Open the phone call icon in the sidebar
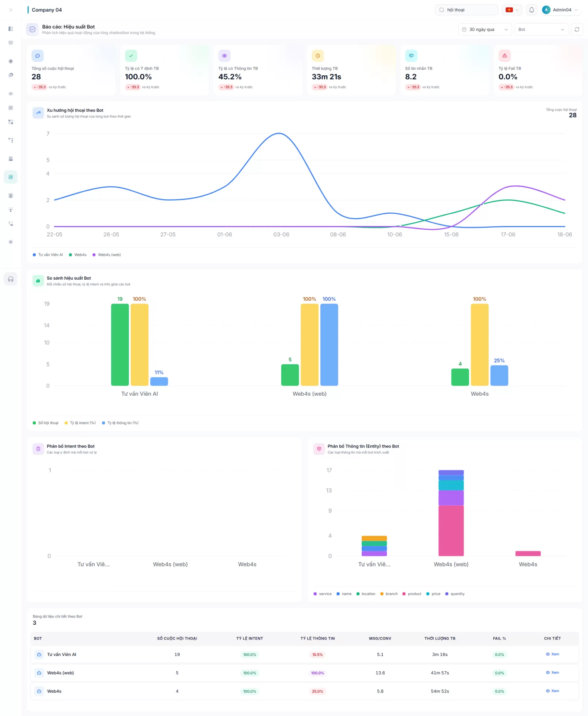This screenshot has height=716, width=588. [11, 223]
